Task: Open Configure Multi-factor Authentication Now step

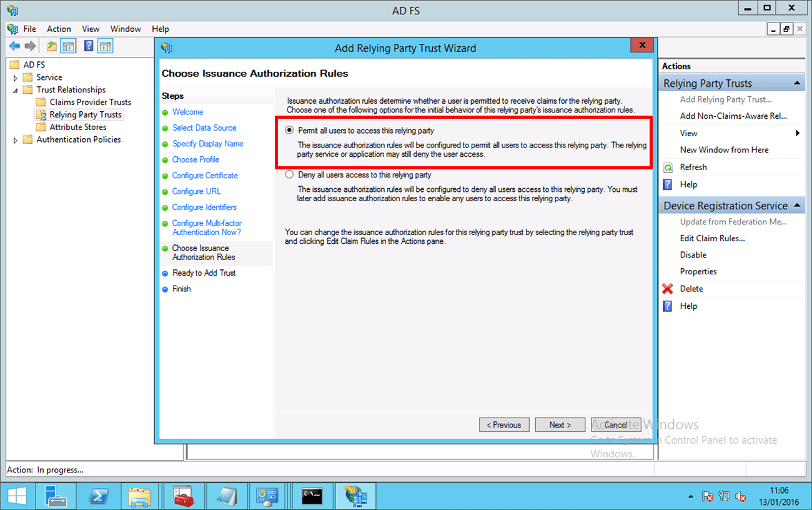Action: pyautogui.click(x=207, y=227)
